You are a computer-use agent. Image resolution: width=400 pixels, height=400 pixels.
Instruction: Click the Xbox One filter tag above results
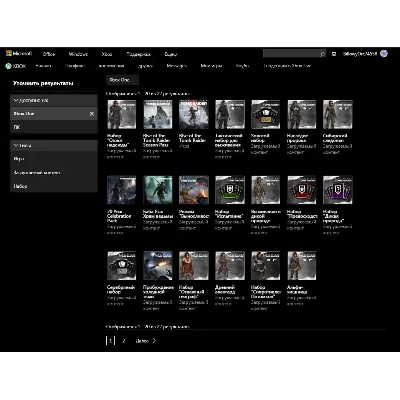[x=122, y=80]
